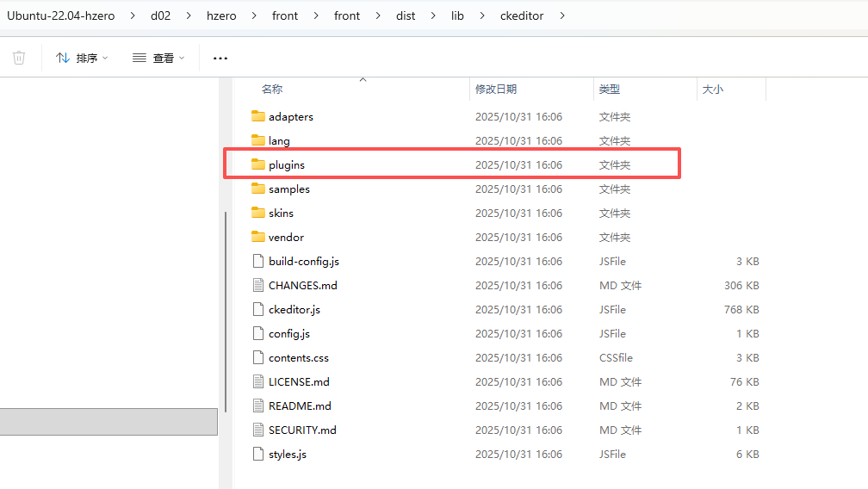This screenshot has height=489, width=868.
Task: Click the ckeditor.js file icon
Action: (x=257, y=309)
